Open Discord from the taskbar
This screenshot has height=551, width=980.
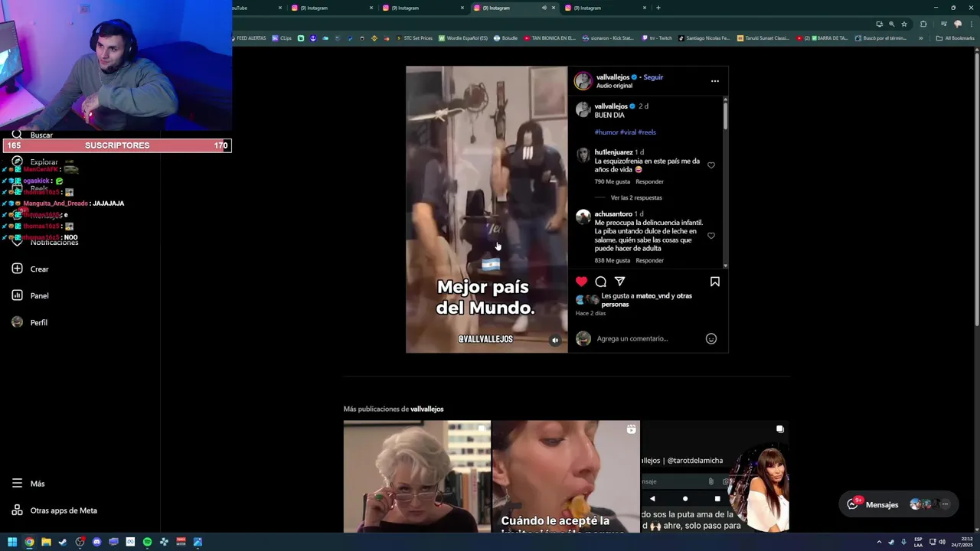click(96, 542)
